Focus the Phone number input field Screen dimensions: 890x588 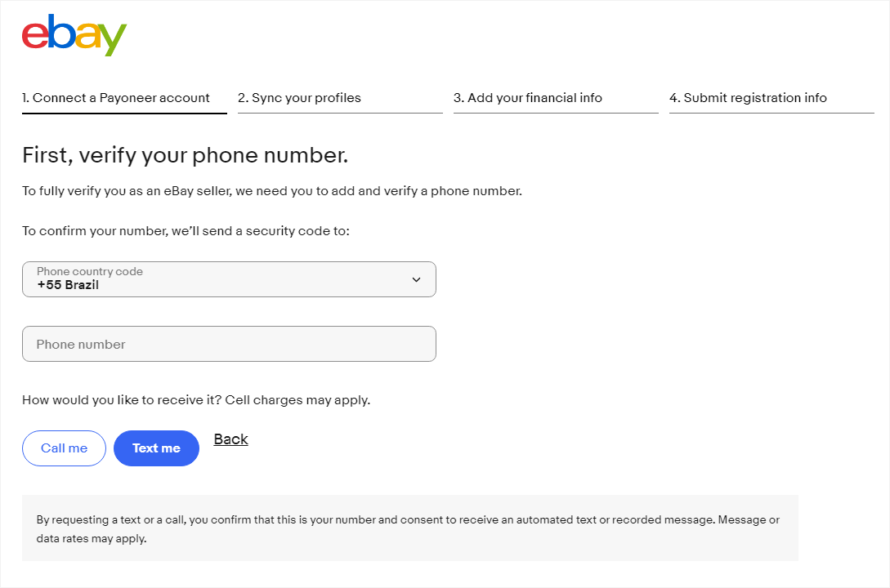tap(229, 344)
